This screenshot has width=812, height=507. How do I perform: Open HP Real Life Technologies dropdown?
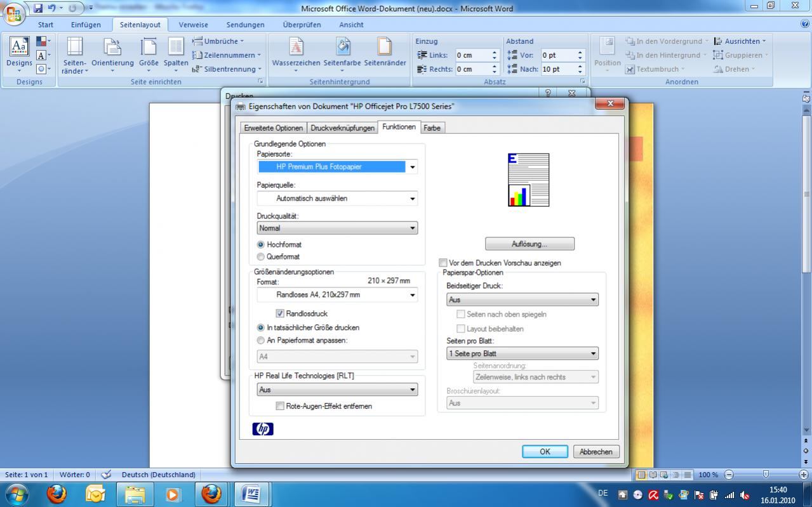tap(337, 390)
